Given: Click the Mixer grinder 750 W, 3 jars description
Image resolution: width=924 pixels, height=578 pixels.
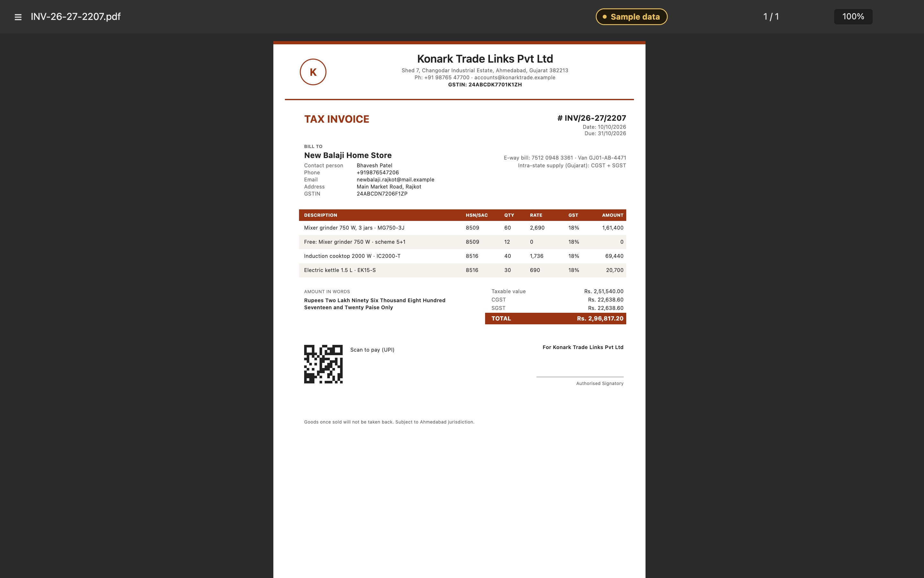Looking at the screenshot, I should pos(354,228).
